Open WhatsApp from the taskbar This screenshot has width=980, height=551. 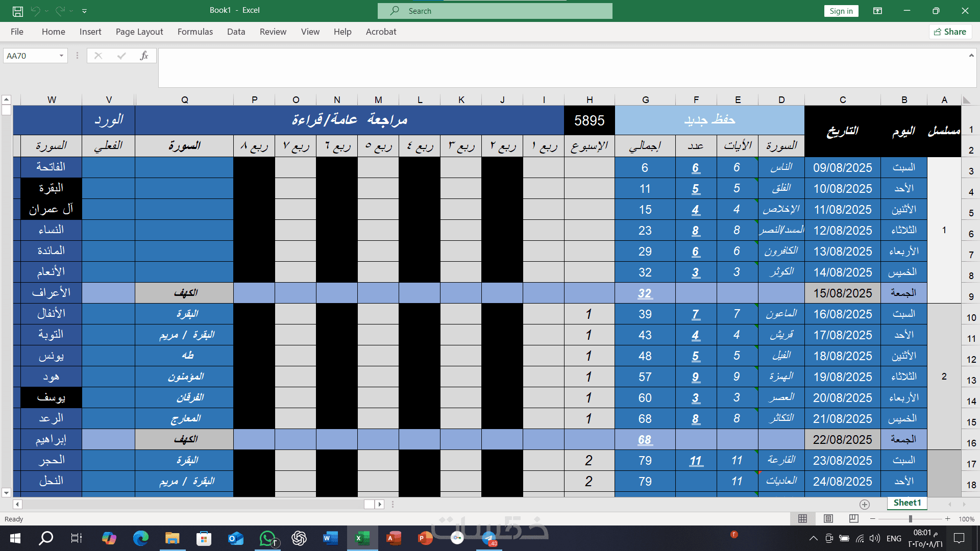(267, 538)
